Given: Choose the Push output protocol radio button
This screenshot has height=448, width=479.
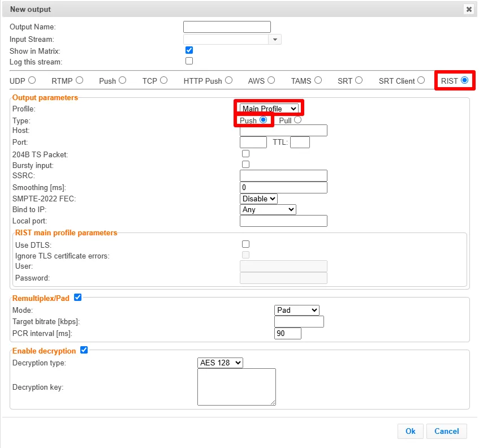Looking at the screenshot, I should (123, 80).
